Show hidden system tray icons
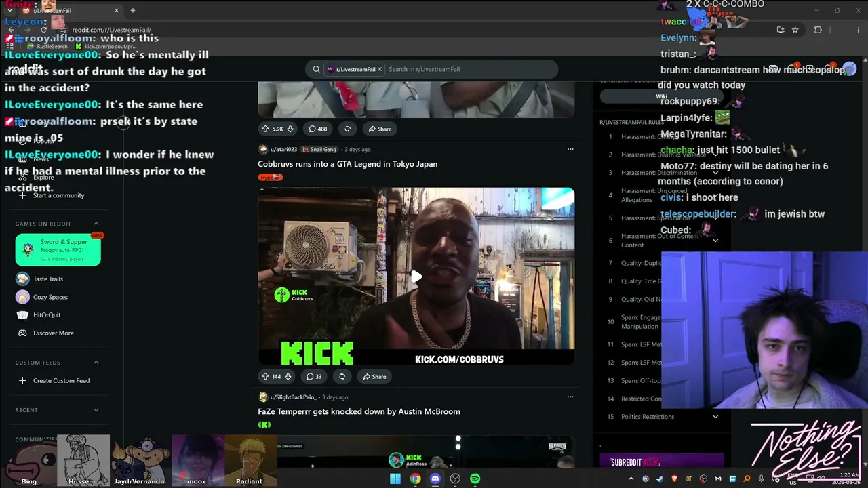Image resolution: width=868 pixels, height=488 pixels. click(631, 479)
